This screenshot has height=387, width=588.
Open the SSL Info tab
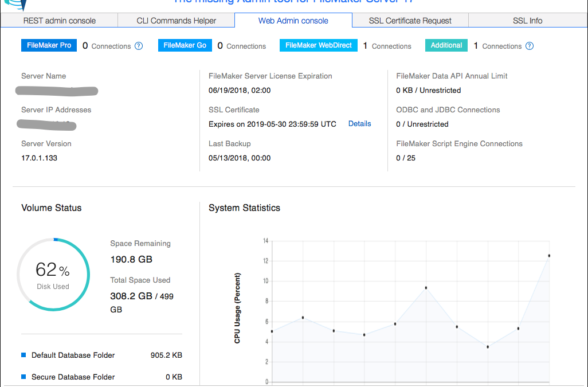[528, 21]
